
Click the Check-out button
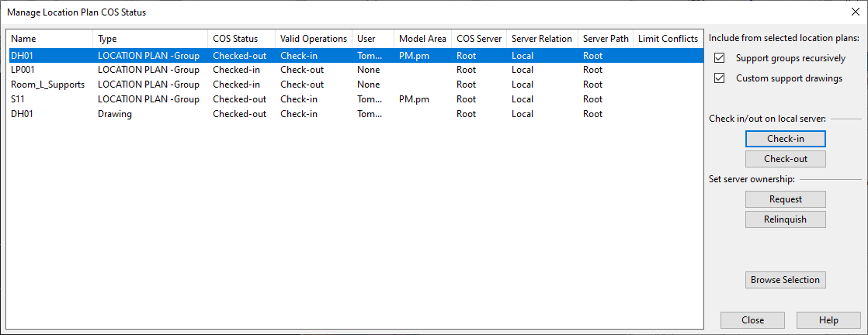click(785, 159)
